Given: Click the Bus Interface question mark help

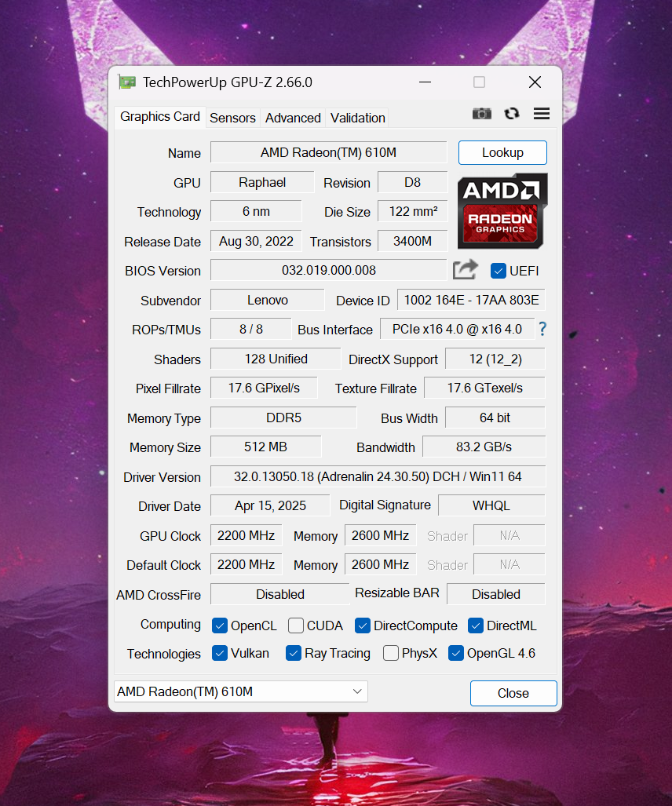Looking at the screenshot, I should pyautogui.click(x=542, y=329).
